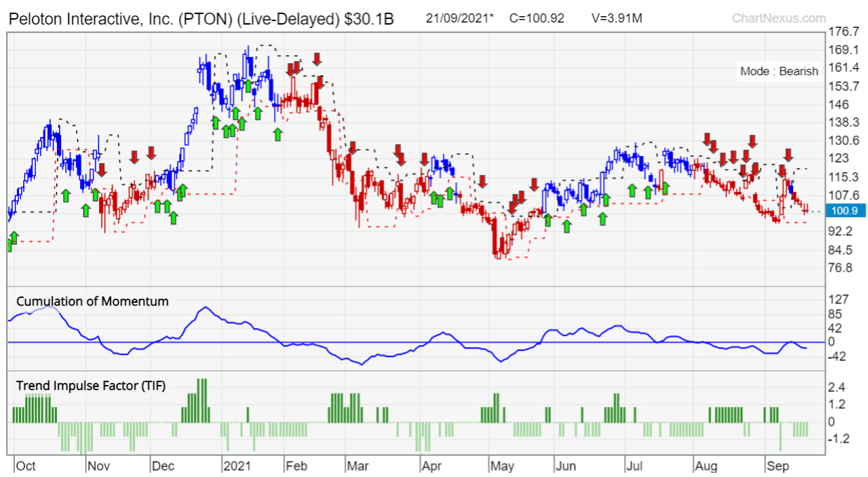Click the 153.7 price axis label
The height and width of the screenshot is (477, 868).
point(845,86)
